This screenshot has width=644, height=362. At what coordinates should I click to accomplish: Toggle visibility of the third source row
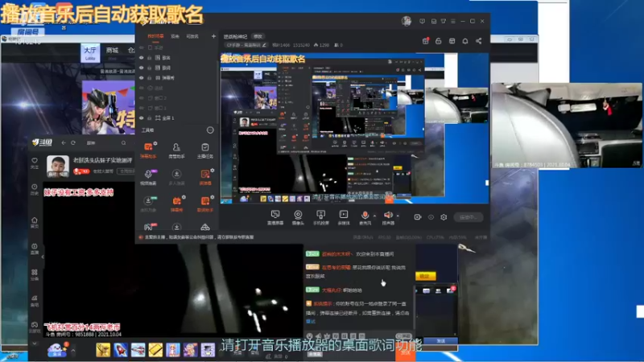(142, 68)
